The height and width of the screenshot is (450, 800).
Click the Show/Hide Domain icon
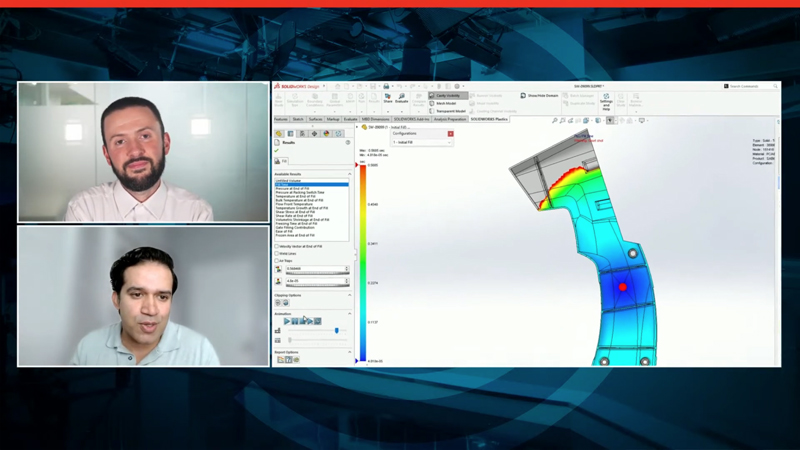[x=538, y=96]
